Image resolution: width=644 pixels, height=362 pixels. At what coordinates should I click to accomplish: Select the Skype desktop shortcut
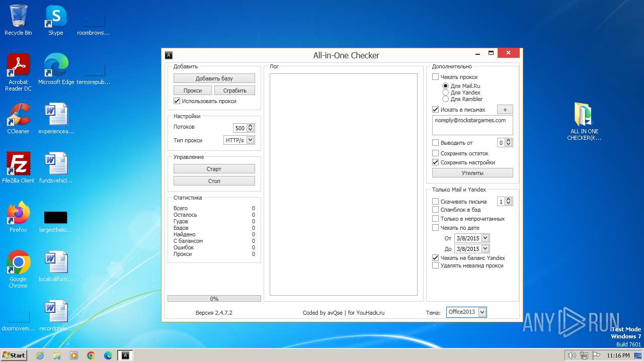click(x=56, y=20)
